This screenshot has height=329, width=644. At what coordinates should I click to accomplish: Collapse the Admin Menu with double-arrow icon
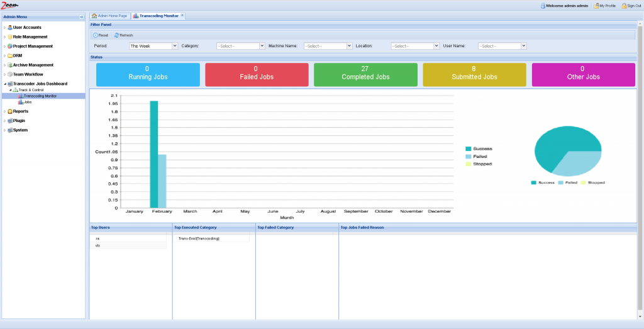pos(81,17)
